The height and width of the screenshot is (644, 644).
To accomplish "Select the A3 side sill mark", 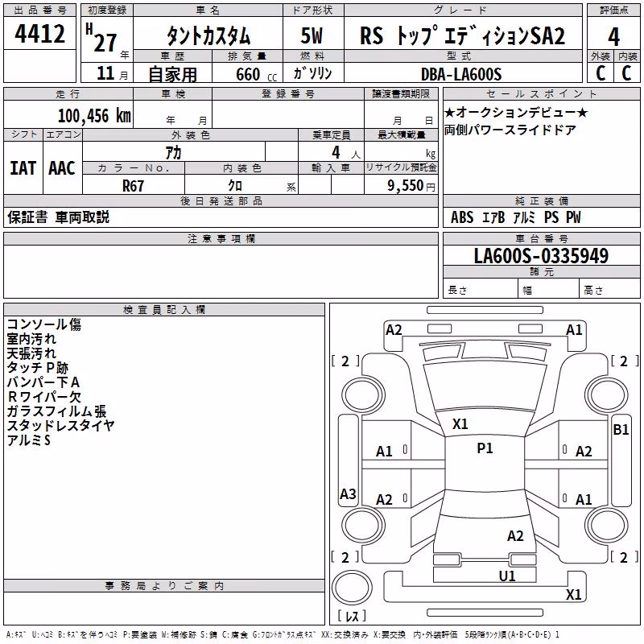I will [348, 493].
